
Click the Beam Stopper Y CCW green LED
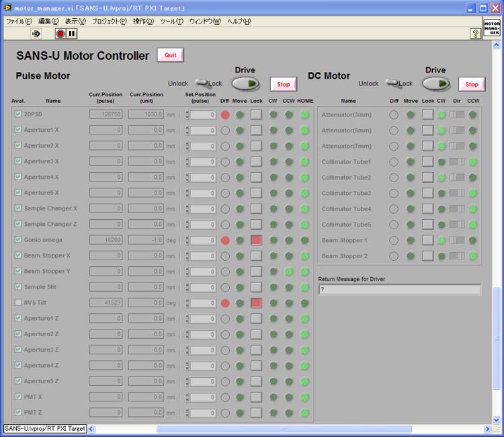(x=289, y=272)
